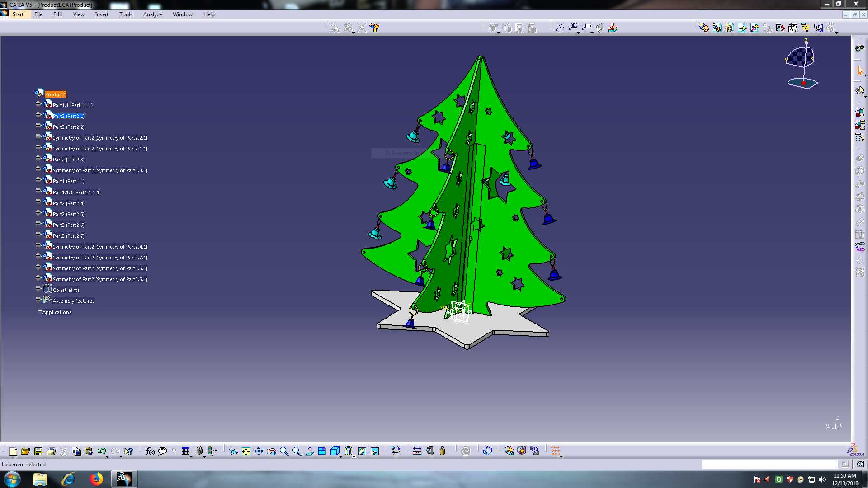The width and height of the screenshot is (868, 488).
Task: Expand the Part2 (Part2.2) tree node
Action: 38,126
